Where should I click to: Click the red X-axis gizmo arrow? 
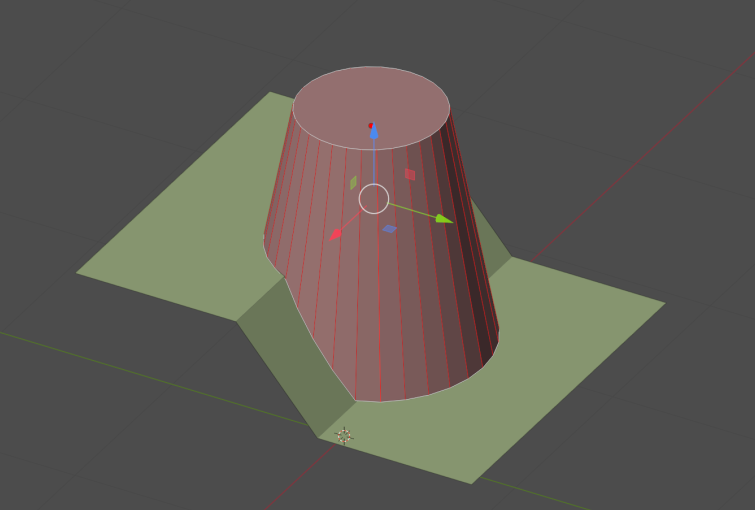coord(336,235)
